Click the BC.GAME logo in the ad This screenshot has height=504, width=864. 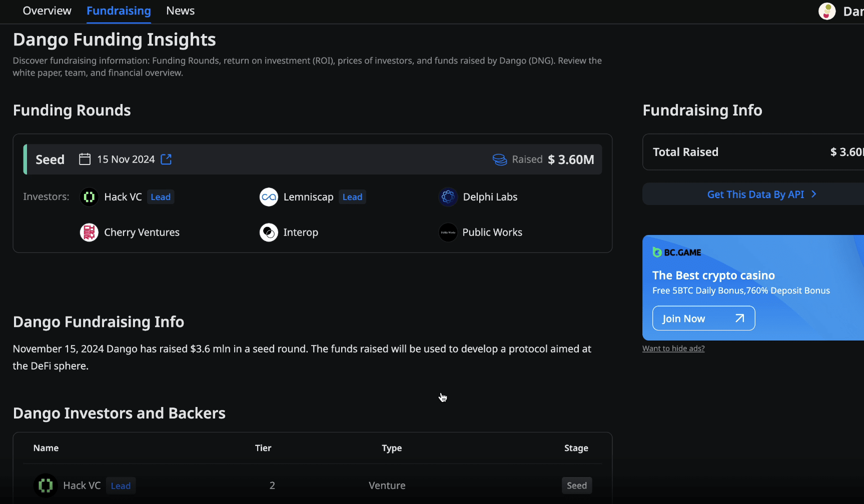pos(677,252)
